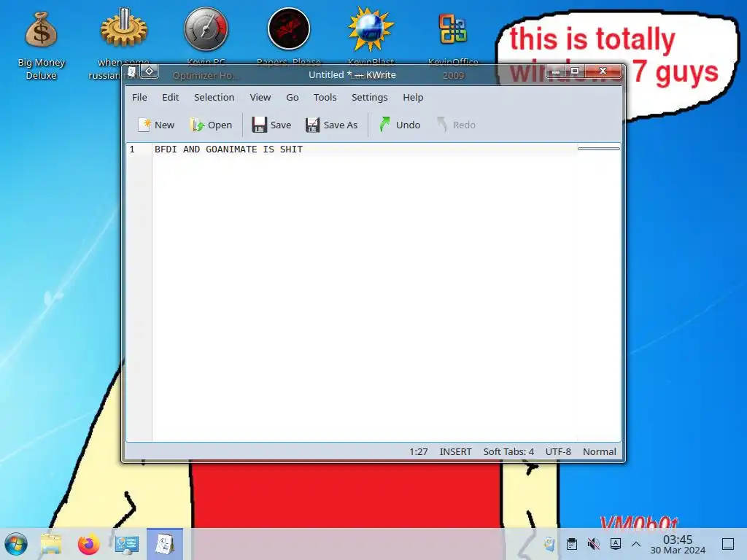Open the Help menu
747x560 pixels.
413,97
